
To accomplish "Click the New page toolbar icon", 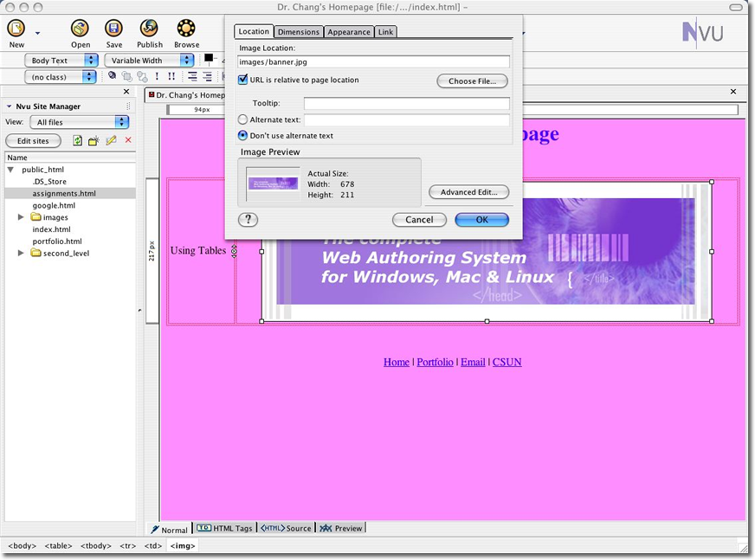I will [16, 29].
